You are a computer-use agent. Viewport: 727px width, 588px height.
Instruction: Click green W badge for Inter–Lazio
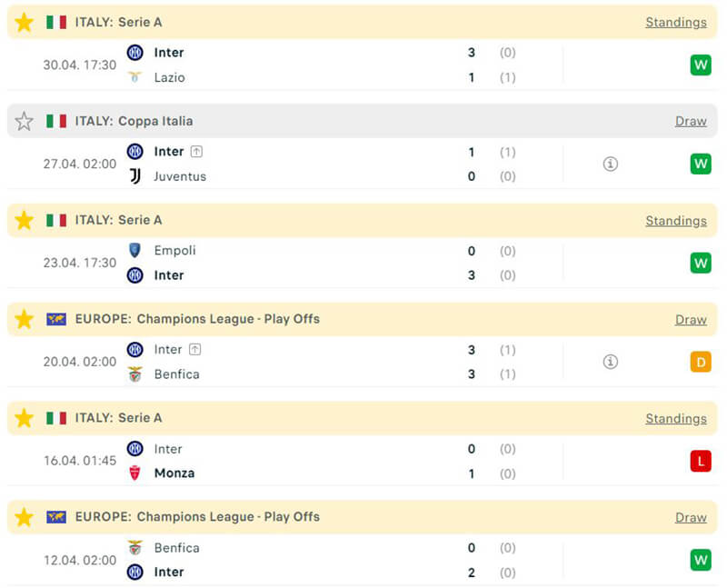(x=700, y=65)
